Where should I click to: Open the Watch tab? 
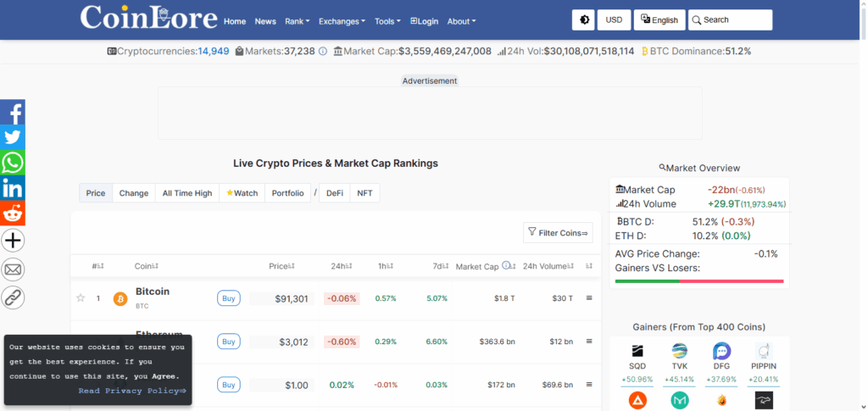[242, 193]
